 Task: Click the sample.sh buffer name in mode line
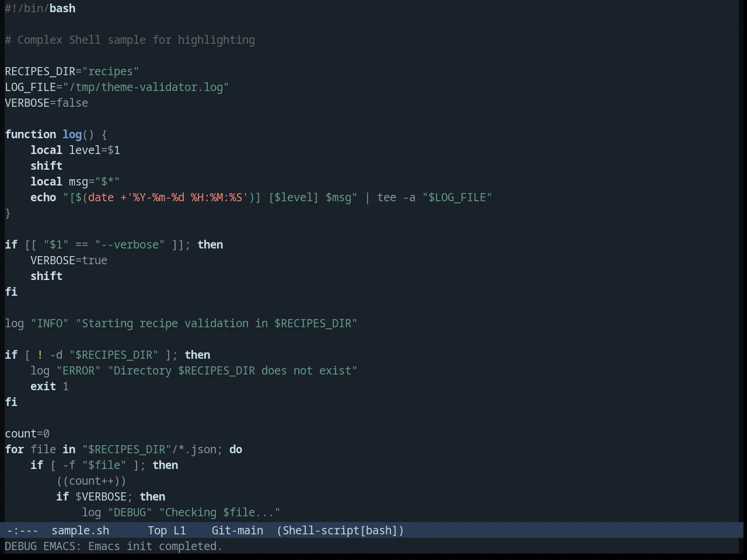click(x=81, y=530)
